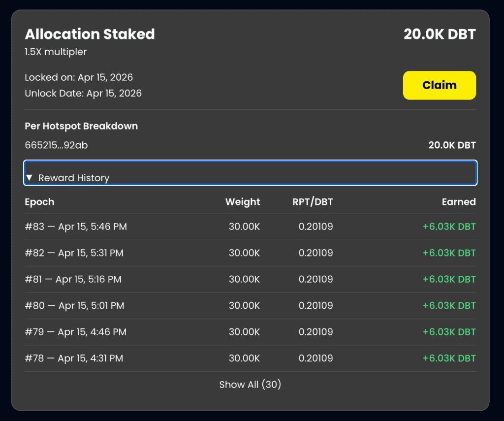Click +6.03K DBT earned for epoch #83
Image resolution: width=504 pixels, height=421 pixels.
pyautogui.click(x=449, y=227)
